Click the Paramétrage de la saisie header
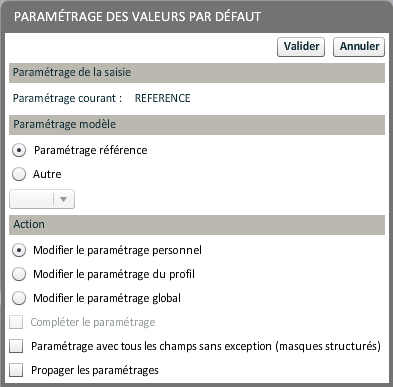This screenshot has width=393, height=387. click(197, 73)
